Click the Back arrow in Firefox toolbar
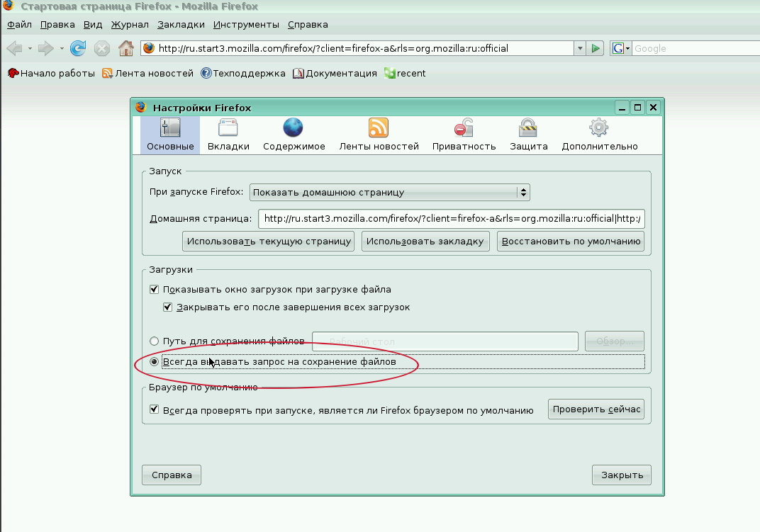This screenshot has width=760, height=532. pyautogui.click(x=15, y=48)
